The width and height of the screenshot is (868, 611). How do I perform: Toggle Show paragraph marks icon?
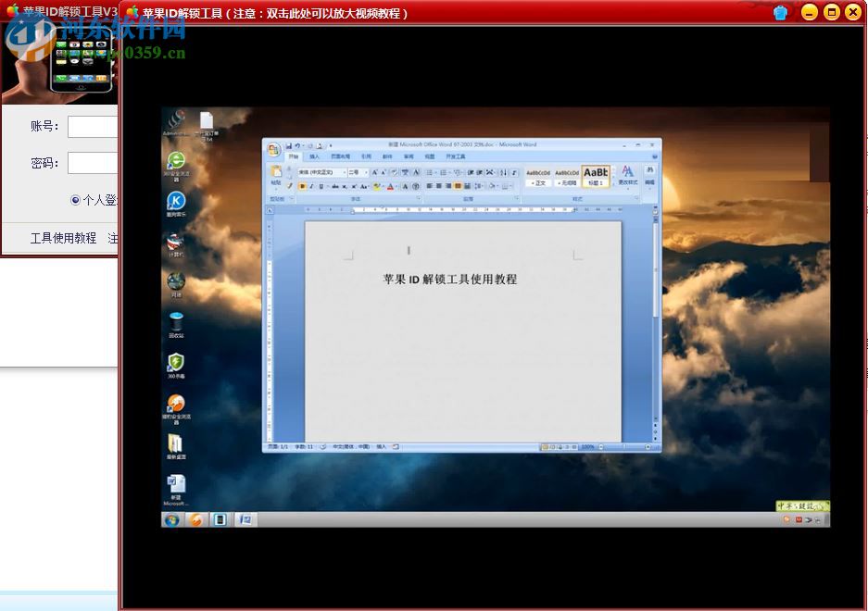(x=514, y=173)
